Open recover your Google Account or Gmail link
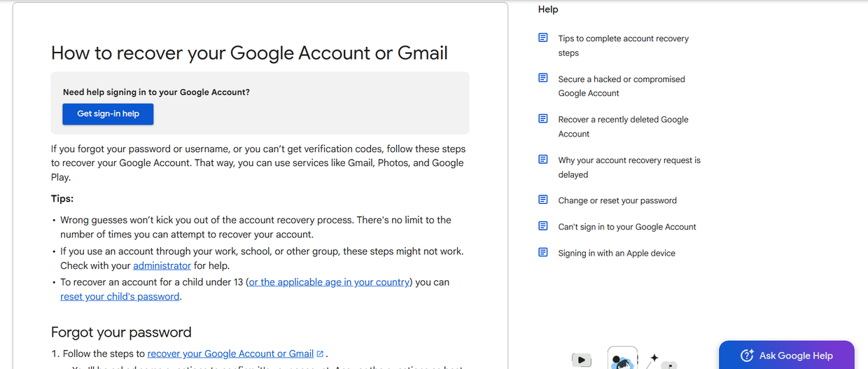868x369 pixels. click(230, 354)
